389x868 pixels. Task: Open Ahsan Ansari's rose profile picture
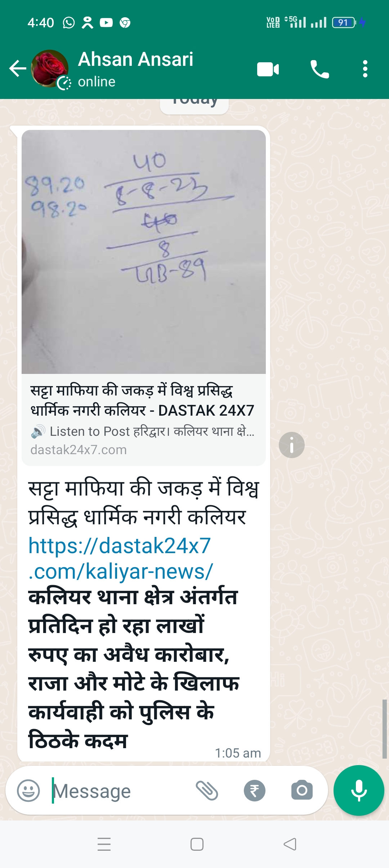point(50,68)
